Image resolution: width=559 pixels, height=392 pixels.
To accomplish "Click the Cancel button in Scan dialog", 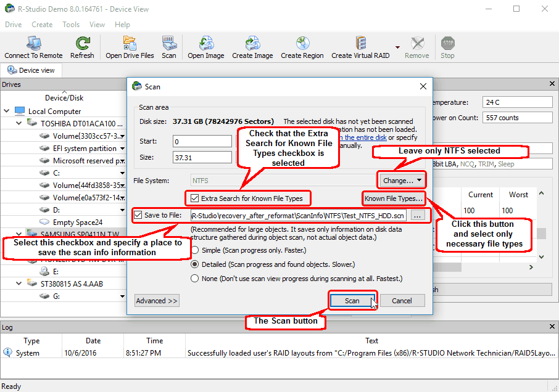I will (402, 301).
